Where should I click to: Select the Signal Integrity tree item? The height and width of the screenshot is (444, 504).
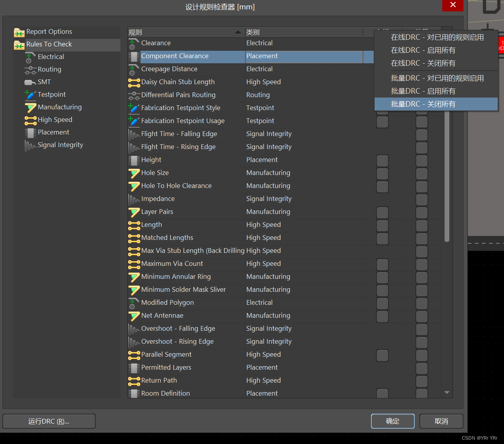pyautogui.click(x=60, y=145)
